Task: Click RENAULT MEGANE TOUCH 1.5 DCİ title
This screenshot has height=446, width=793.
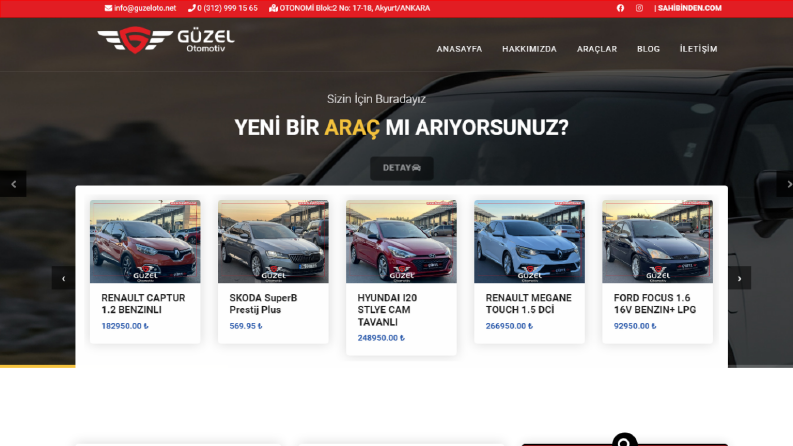Action: (x=528, y=304)
